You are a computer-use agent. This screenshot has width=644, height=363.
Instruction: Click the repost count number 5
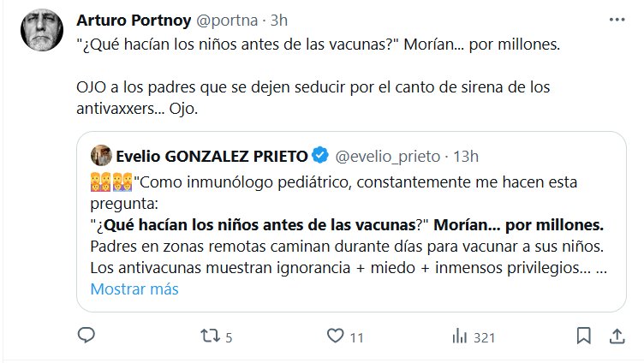[241, 336]
